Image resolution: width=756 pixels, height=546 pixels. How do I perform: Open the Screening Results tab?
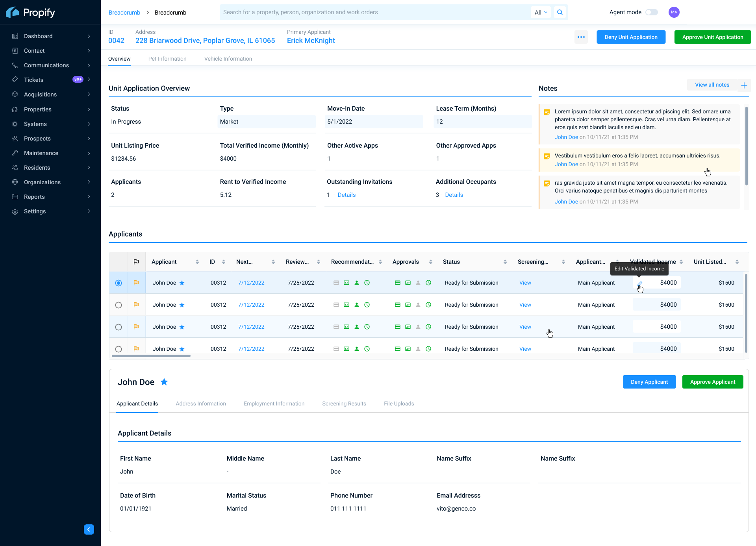click(x=344, y=403)
